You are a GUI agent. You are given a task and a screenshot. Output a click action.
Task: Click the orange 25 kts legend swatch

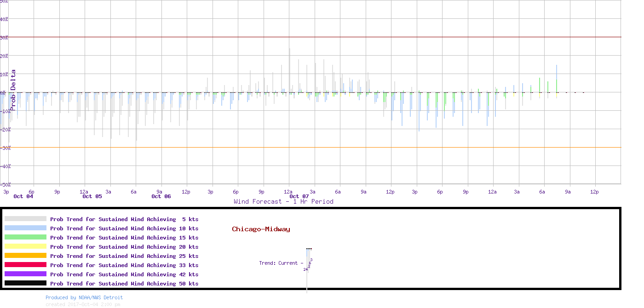click(x=25, y=256)
